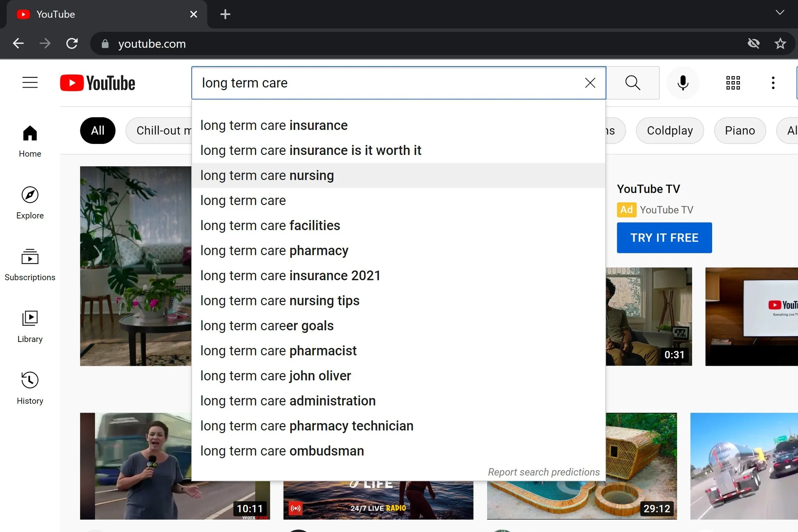
Task: Choose the plain 'long term care' suggestion
Action: click(x=398, y=200)
